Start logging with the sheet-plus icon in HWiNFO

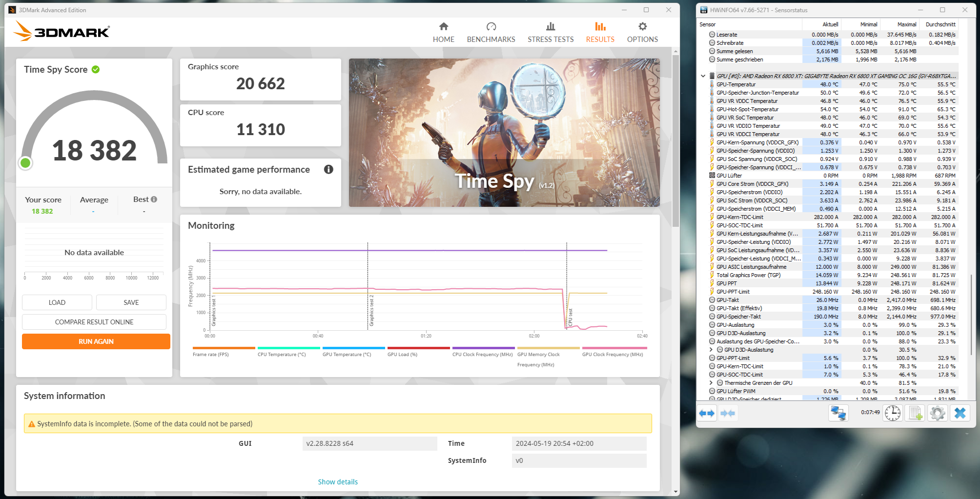915,413
